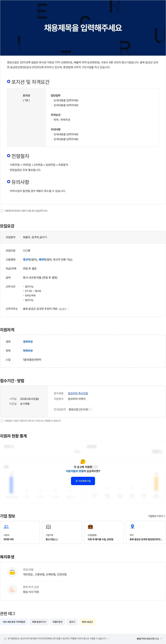Screen dimensions: 166x644
Task: Click 잡코리아 즉시지원 link
Action: click(78, 393)
